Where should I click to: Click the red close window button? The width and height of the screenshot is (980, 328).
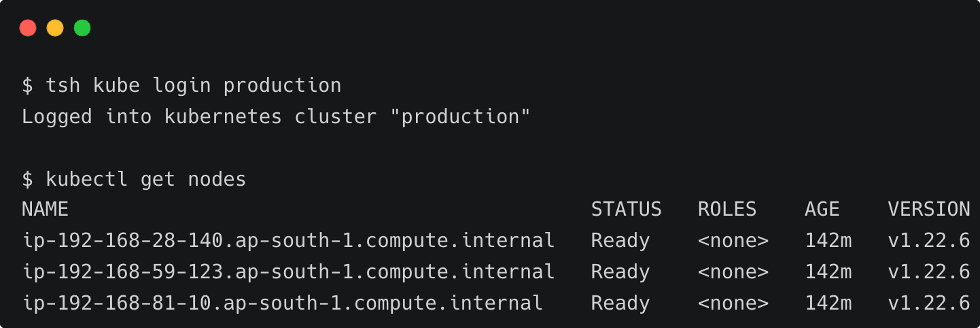coord(28,28)
